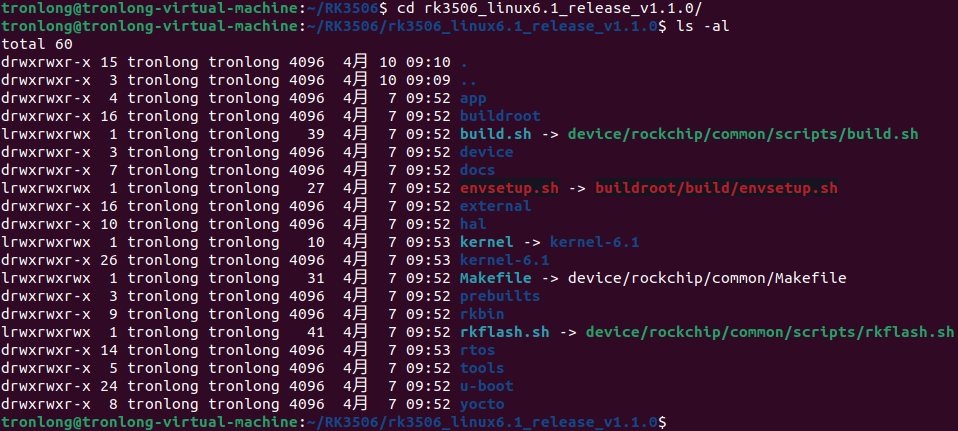
Task: Click the 'device' directory name
Action: coord(486,152)
